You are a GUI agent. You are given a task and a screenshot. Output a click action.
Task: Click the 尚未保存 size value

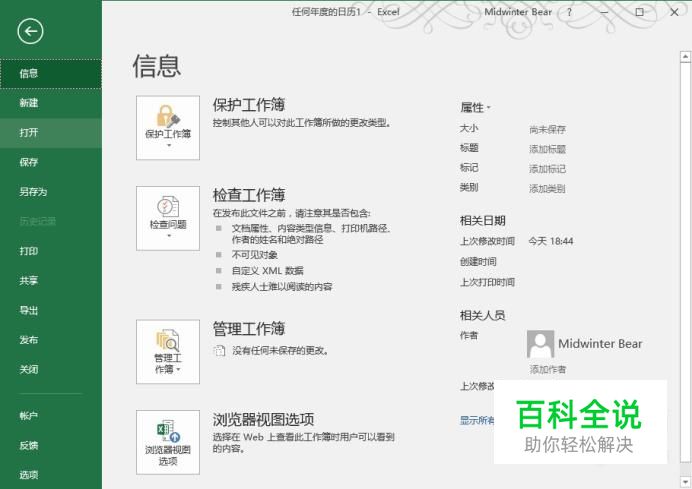[x=547, y=129]
